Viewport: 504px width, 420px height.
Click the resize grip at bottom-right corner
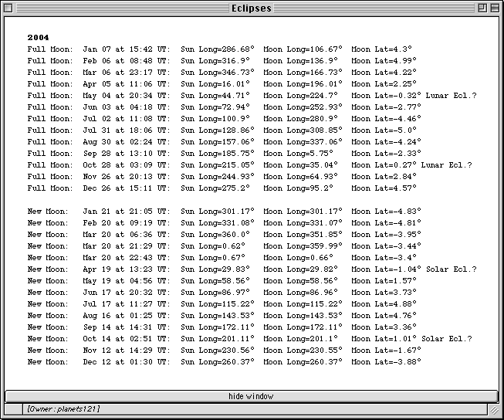tap(496, 410)
